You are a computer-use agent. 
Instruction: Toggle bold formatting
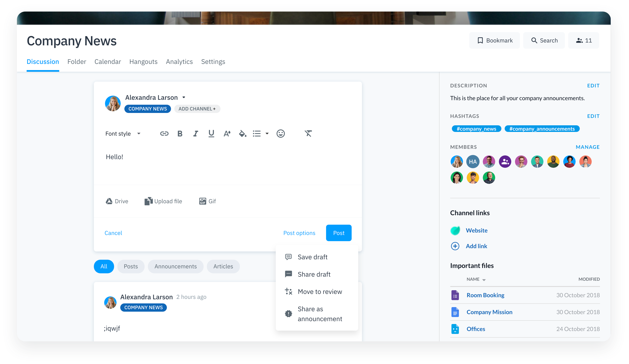(180, 134)
